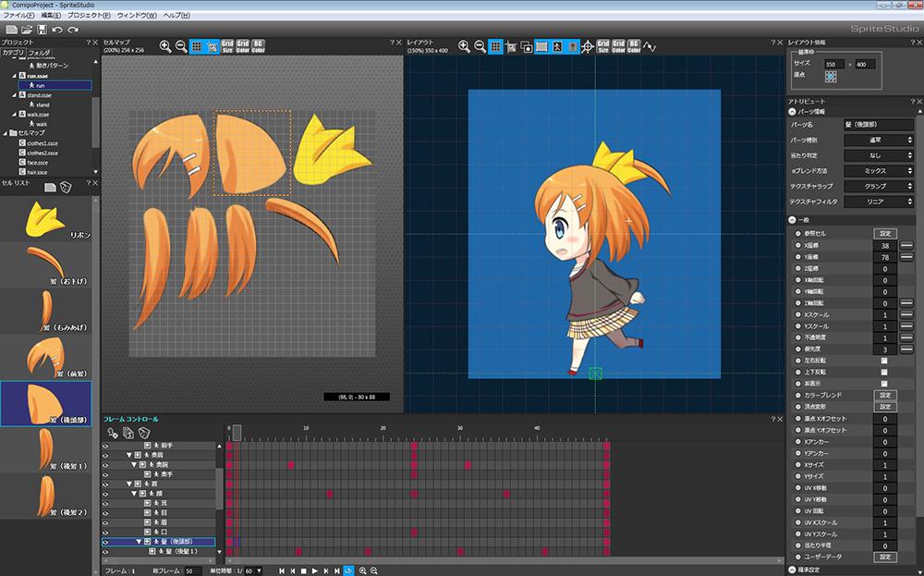The image size is (924, 576).
Task: Collapse the run.ssae tree node
Action: click(15, 76)
